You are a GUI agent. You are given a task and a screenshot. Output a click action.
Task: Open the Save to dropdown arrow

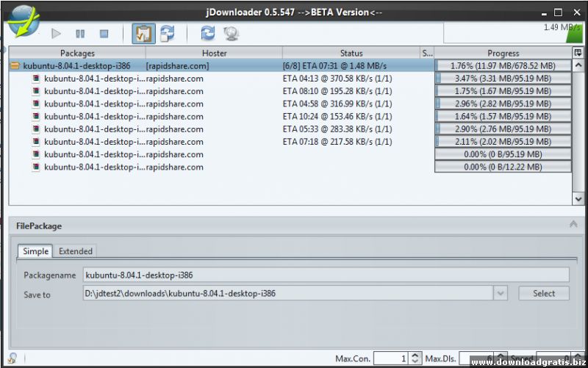click(501, 293)
